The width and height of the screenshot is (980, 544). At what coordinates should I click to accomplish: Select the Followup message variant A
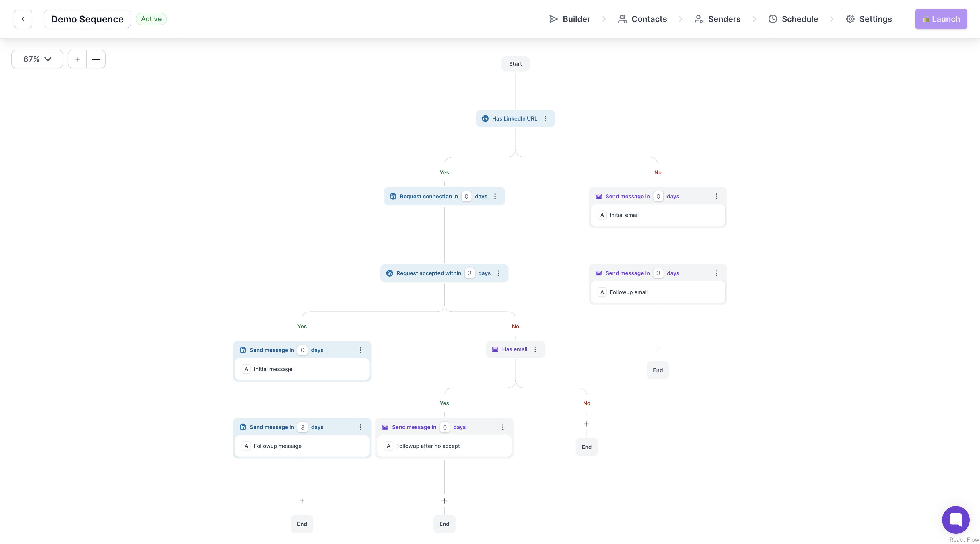(x=302, y=446)
